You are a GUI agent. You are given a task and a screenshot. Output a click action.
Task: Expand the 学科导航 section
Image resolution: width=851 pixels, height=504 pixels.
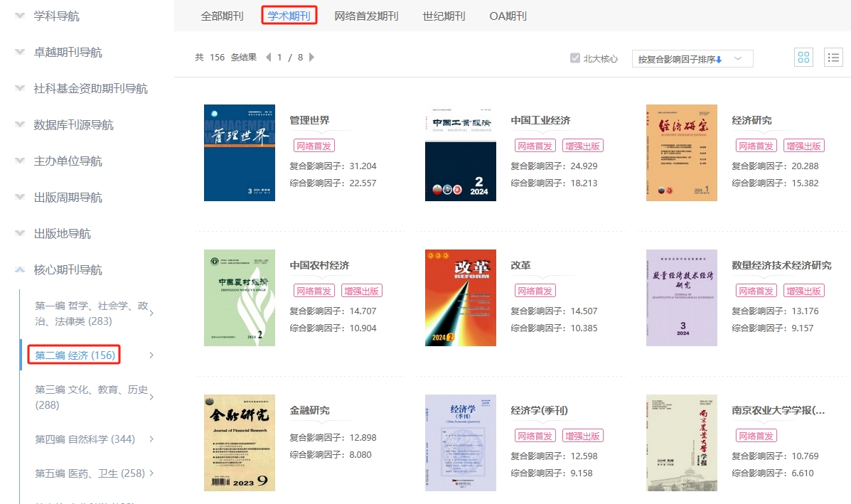(x=57, y=16)
